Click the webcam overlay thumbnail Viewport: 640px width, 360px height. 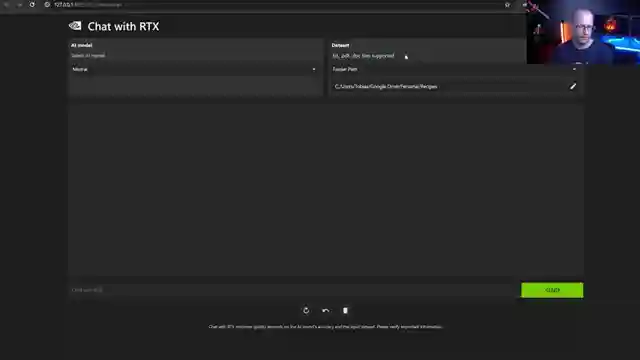coord(583,32)
